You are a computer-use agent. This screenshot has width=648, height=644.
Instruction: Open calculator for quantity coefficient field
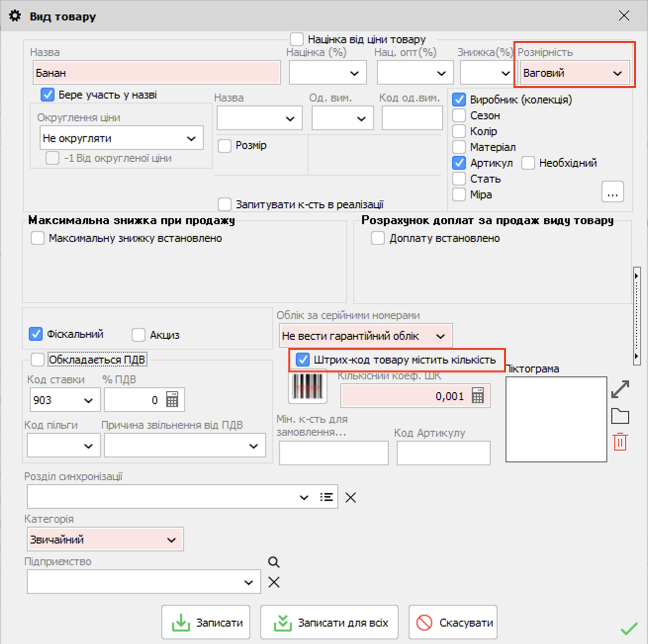click(x=478, y=396)
